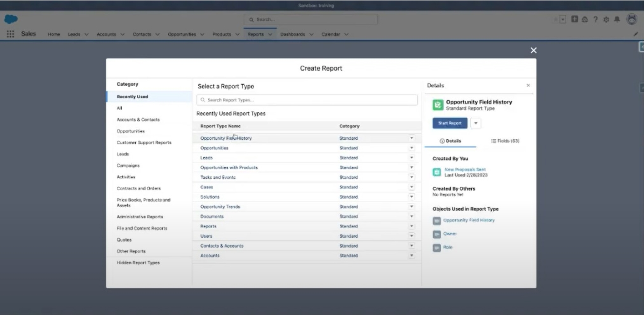Close the Details panel with the X
Image resolution: width=644 pixels, height=315 pixels.
[x=528, y=85]
